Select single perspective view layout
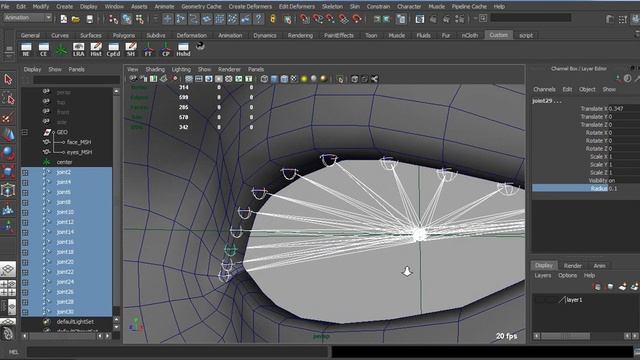Image resolution: width=640 pixels, height=360 pixels. (x=8, y=270)
